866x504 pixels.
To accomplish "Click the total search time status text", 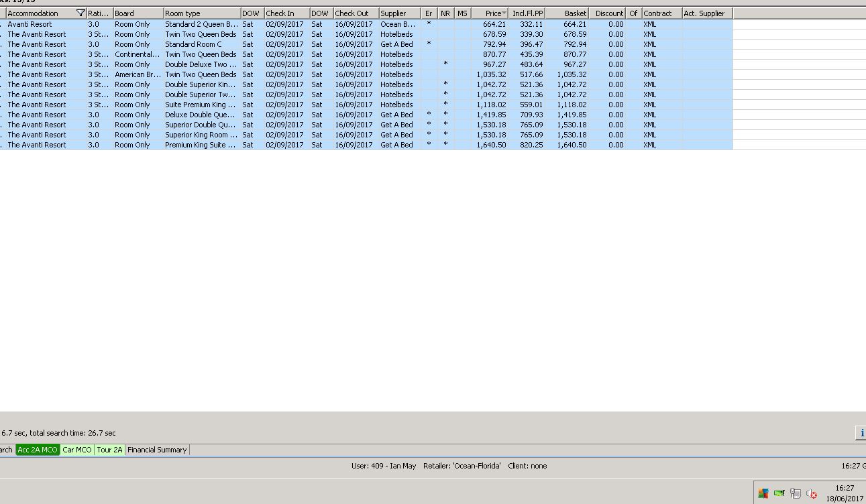I will pyautogui.click(x=72, y=433).
